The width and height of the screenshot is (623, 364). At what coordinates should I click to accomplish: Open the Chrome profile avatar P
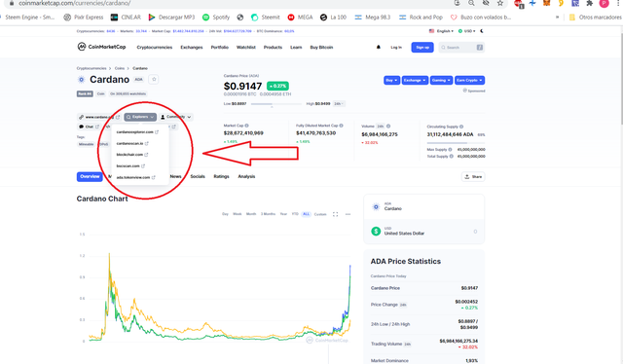604,3
